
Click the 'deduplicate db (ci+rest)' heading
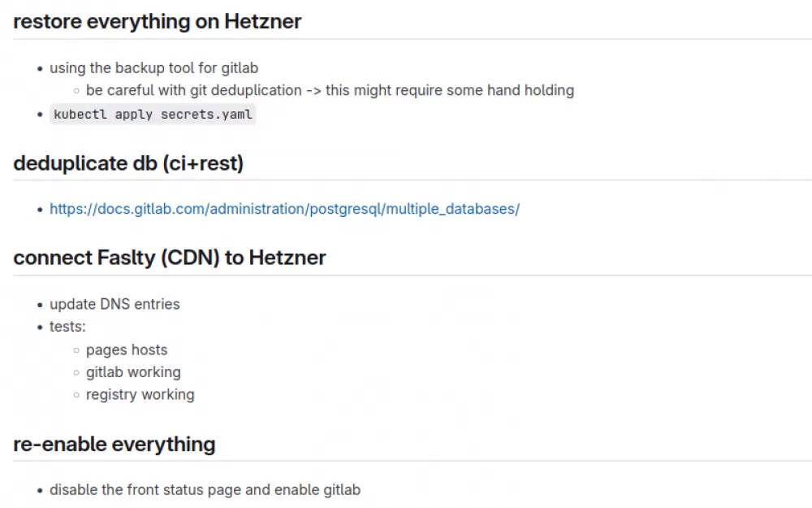pos(128,163)
